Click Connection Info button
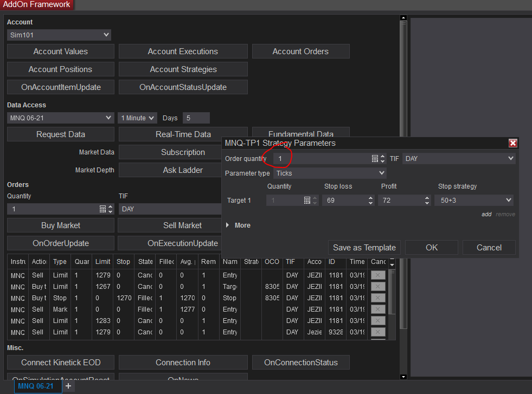 click(x=183, y=363)
